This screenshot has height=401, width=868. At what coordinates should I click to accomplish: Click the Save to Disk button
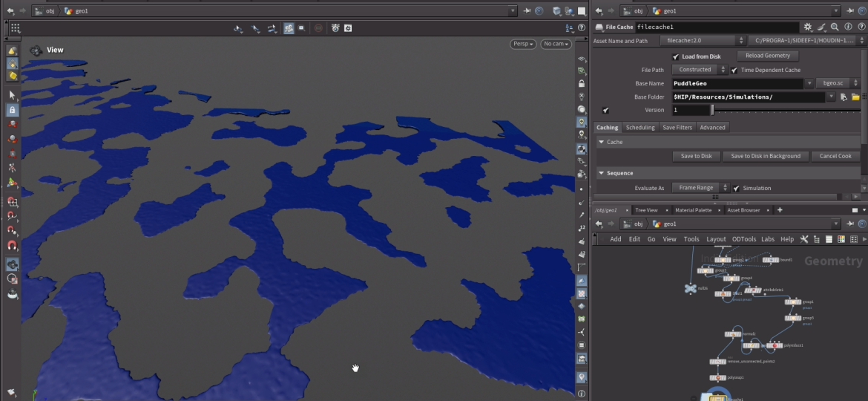696,156
